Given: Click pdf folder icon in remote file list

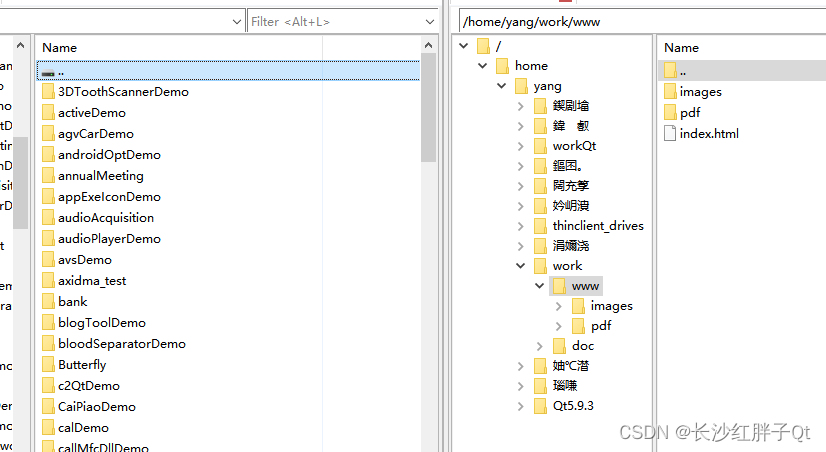Looking at the screenshot, I should [670, 113].
